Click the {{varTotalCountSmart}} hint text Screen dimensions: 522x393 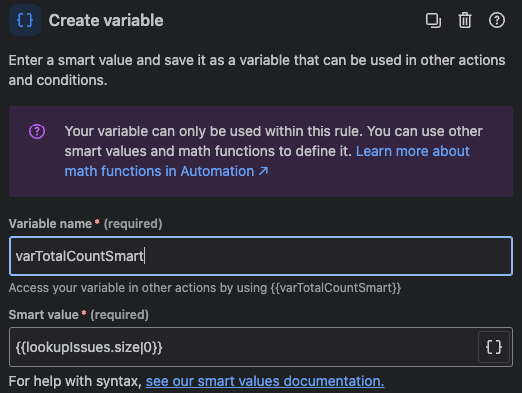coord(336,288)
